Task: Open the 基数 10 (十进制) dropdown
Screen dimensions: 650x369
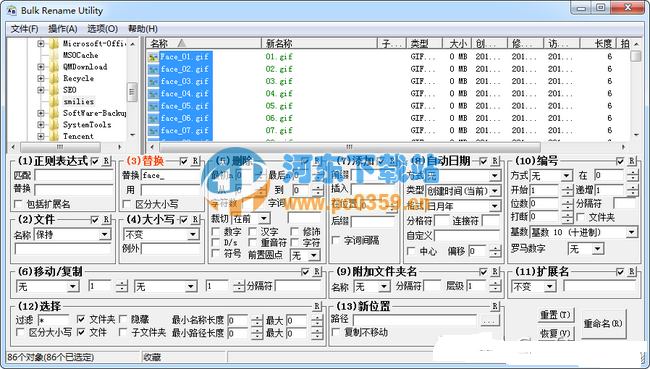Action: (631, 232)
